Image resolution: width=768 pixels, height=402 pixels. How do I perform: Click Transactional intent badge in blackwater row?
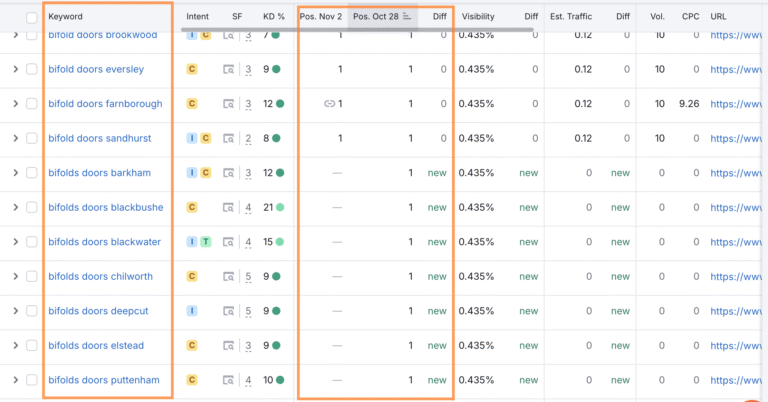pyautogui.click(x=205, y=242)
